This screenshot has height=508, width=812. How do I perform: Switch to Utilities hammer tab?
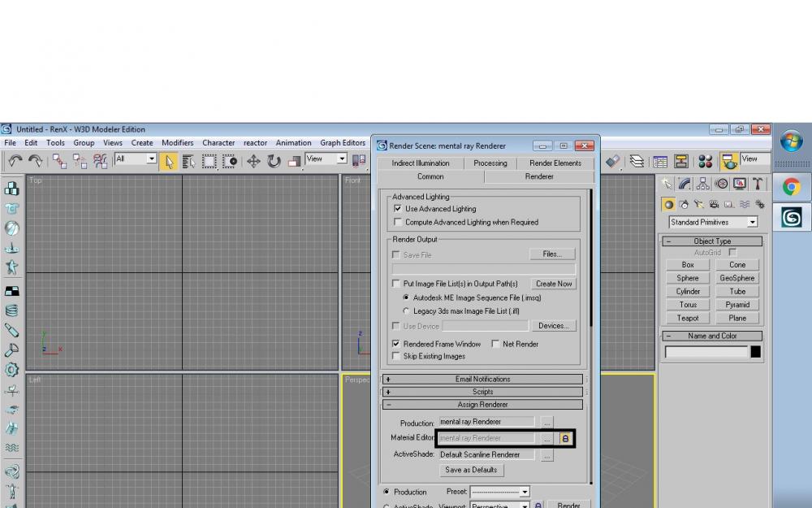[757, 184]
